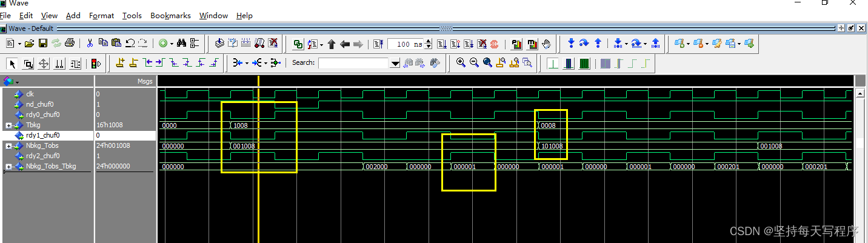
Task: Click the Insert Cursor yellow plus icon
Action: point(120,62)
